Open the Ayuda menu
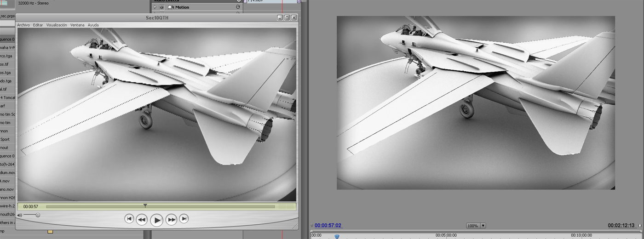This screenshot has height=239, width=644. click(93, 25)
